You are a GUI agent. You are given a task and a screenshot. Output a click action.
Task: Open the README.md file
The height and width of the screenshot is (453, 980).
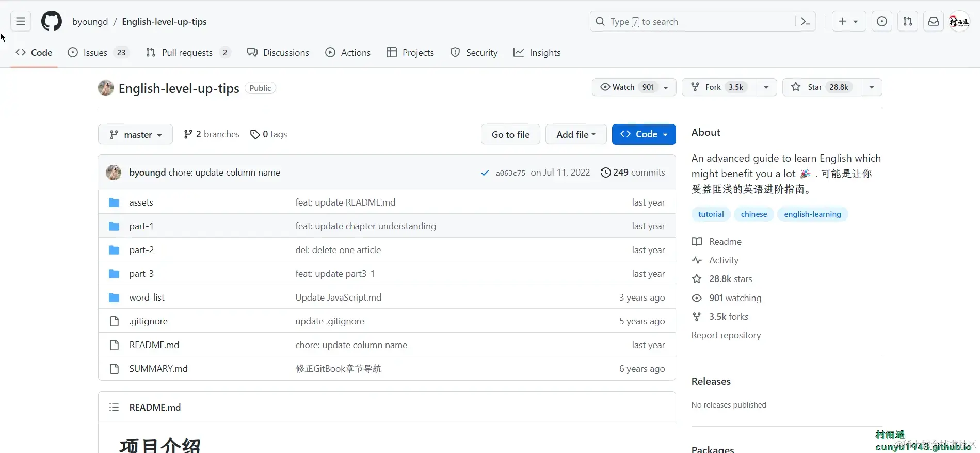coord(154,345)
